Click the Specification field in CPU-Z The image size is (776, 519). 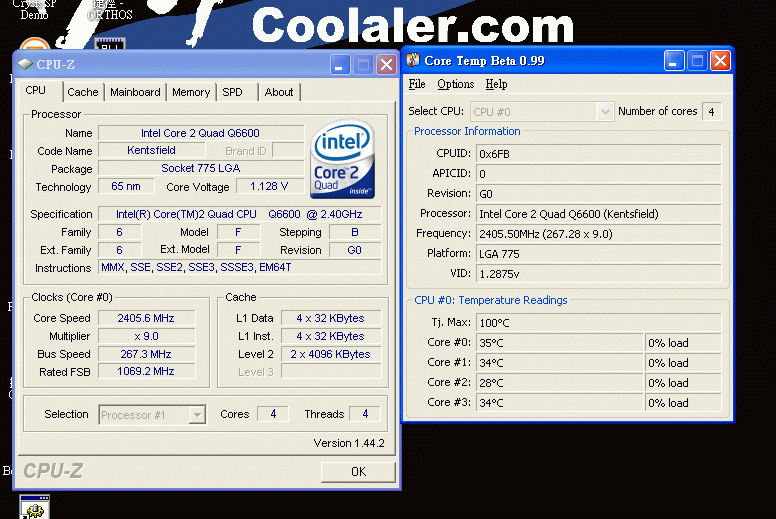coord(240,214)
